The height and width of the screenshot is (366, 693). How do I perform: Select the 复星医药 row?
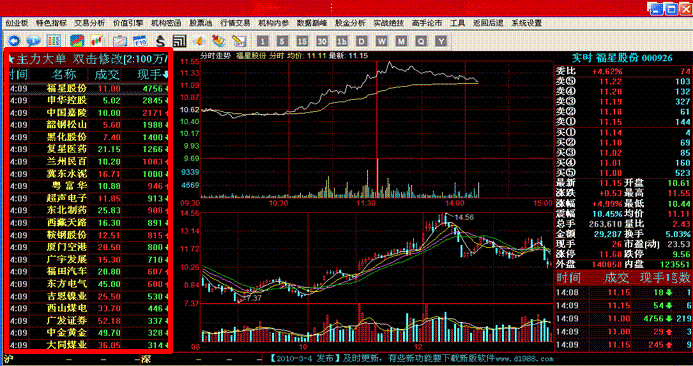tap(88, 150)
